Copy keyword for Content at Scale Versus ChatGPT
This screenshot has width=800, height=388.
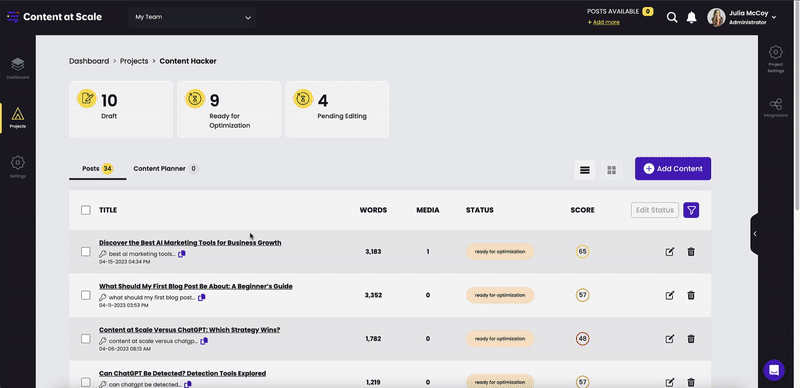coord(204,341)
